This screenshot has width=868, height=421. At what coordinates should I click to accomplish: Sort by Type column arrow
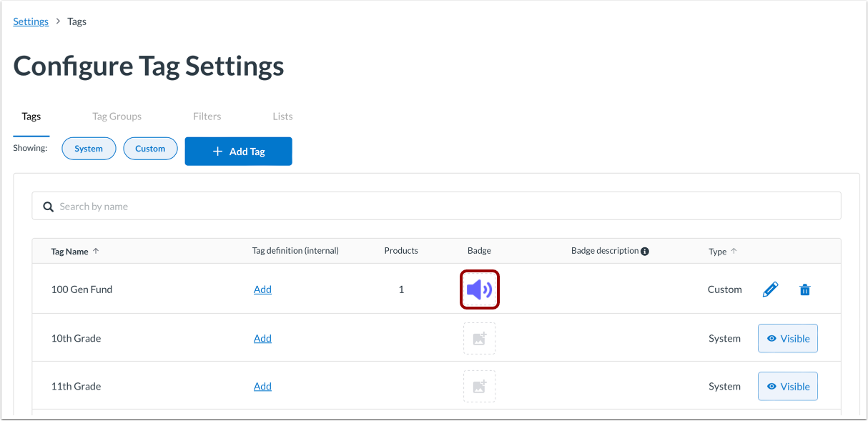(x=734, y=251)
